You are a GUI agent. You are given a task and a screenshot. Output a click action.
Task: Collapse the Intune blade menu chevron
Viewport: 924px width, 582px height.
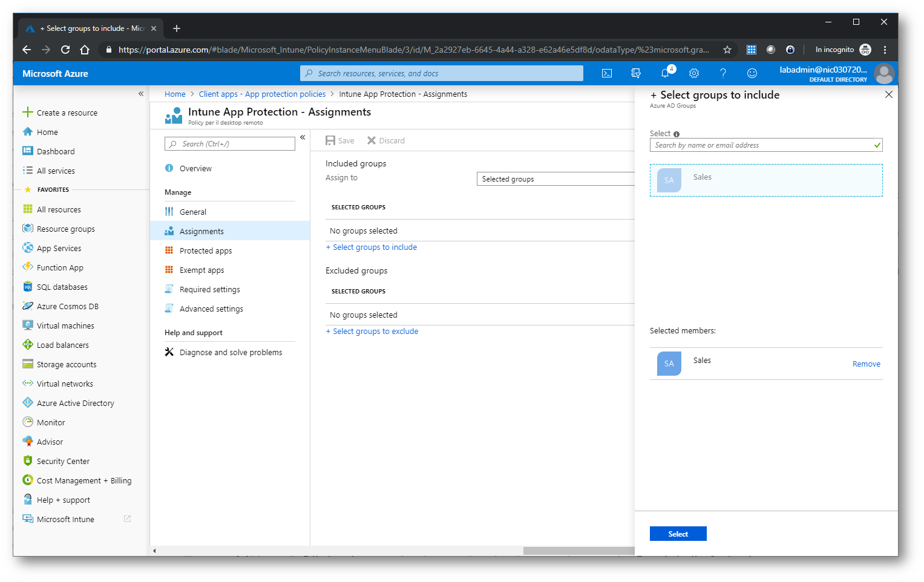tap(303, 137)
